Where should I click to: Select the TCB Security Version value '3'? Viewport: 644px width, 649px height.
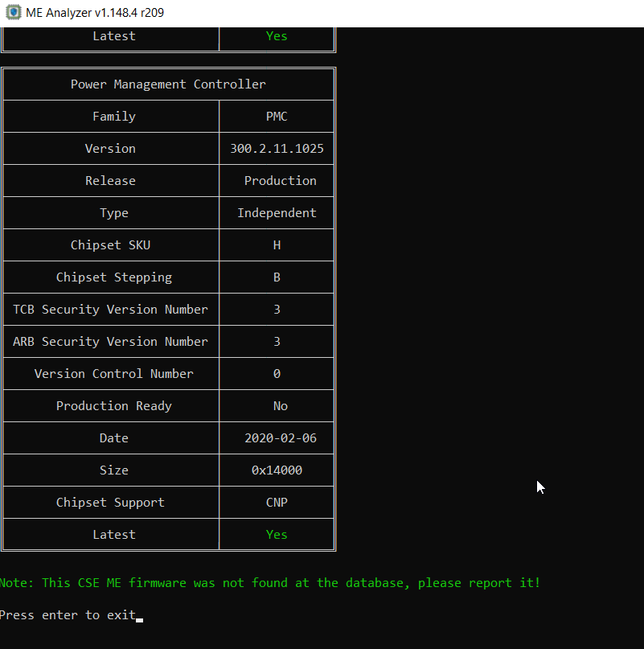(277, 310)
